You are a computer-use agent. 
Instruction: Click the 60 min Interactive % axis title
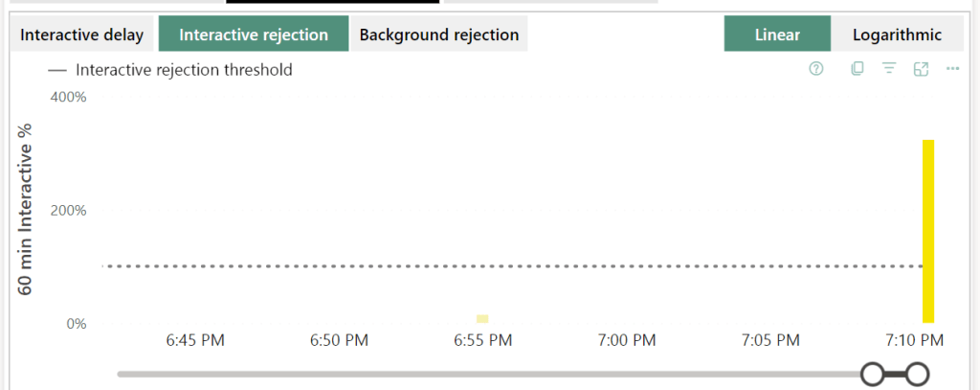coord(27,209)
